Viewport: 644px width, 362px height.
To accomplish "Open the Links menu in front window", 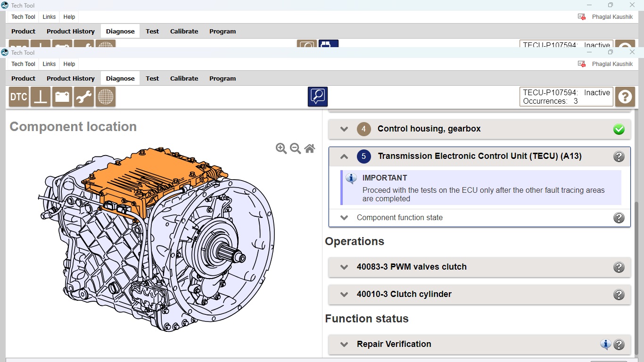I will [49, 64].
